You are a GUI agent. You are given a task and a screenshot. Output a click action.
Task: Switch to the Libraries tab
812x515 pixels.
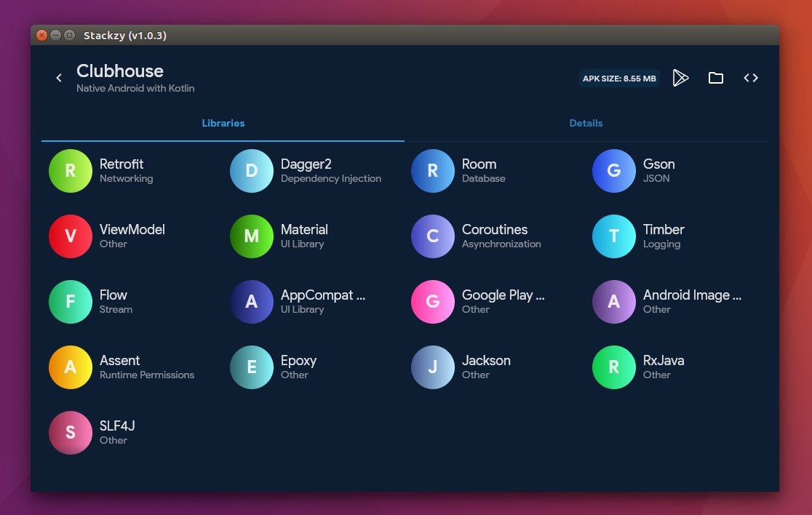(x=223, y=123)
